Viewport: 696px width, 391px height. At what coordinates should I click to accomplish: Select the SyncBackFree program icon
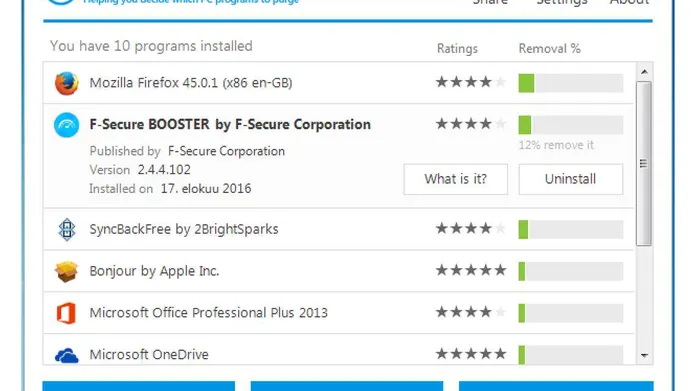point(67,229)
